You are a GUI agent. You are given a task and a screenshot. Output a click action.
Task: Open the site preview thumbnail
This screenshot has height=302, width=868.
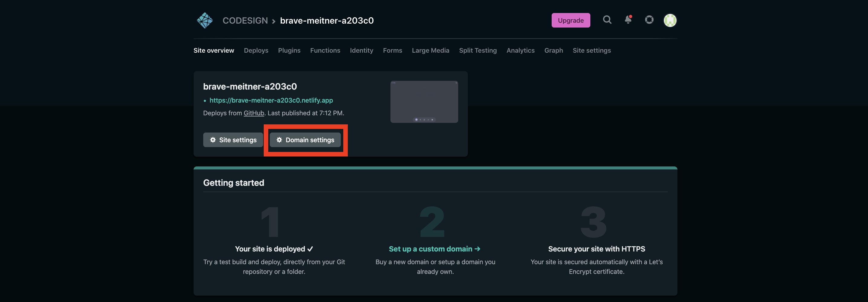click(424, 102)
